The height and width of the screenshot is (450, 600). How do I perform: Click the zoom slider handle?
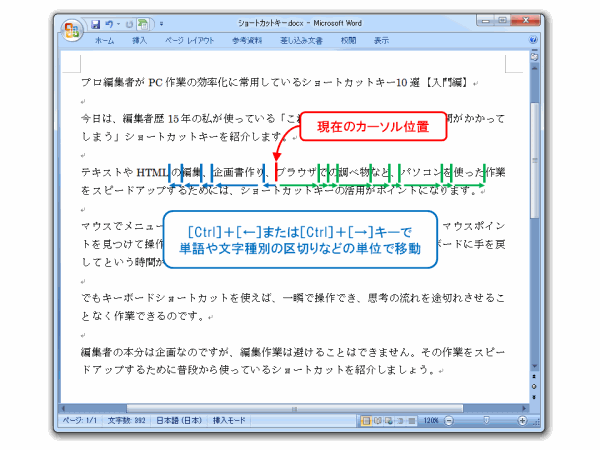486,421
